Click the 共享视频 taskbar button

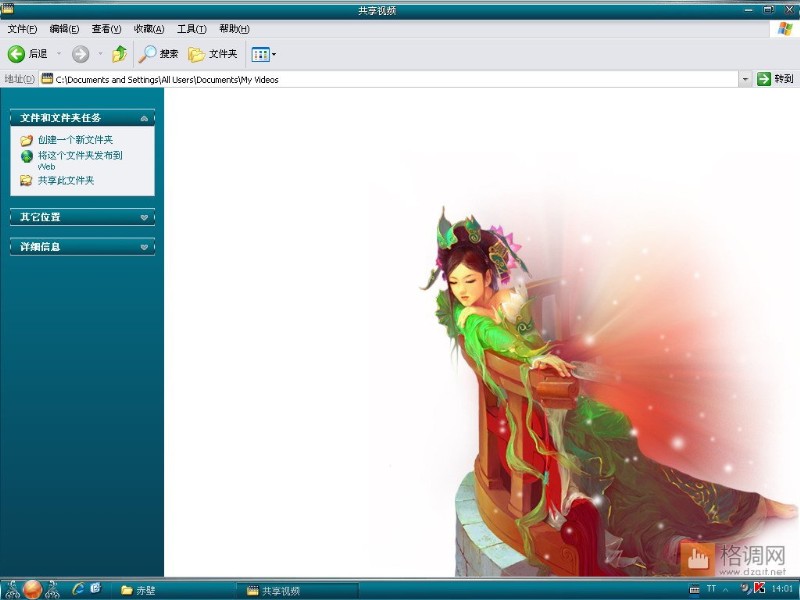click(298, 591)
